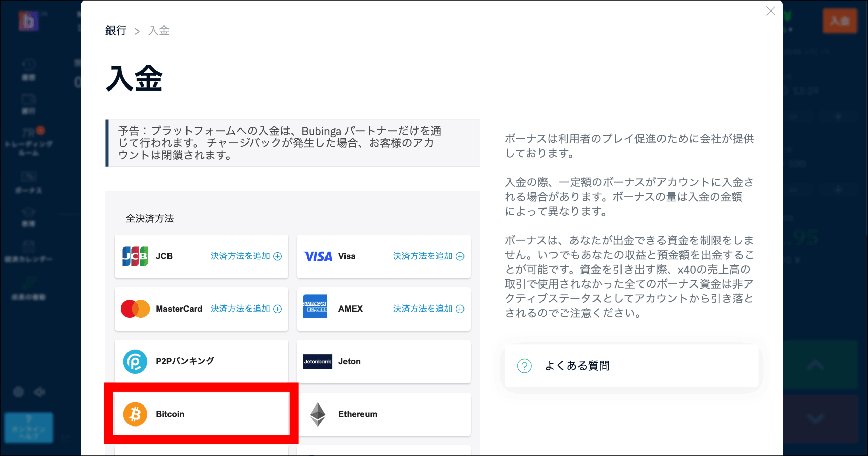The height and width of the screenshot is (456, 868).
Task: Close the deposit dialog with X
Action: pyautogui.click(x=771, y=11)
